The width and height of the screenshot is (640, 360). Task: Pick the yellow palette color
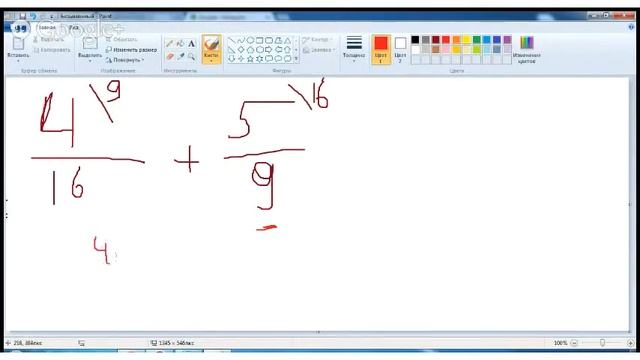(466, 40)
